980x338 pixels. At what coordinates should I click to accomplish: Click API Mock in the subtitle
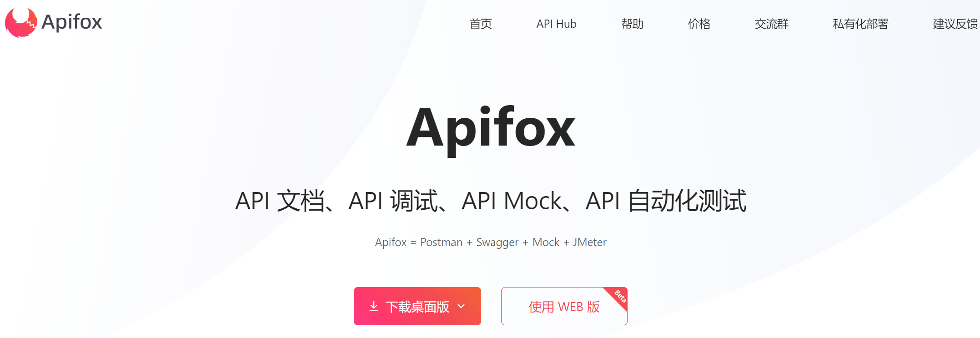[512, 201]
